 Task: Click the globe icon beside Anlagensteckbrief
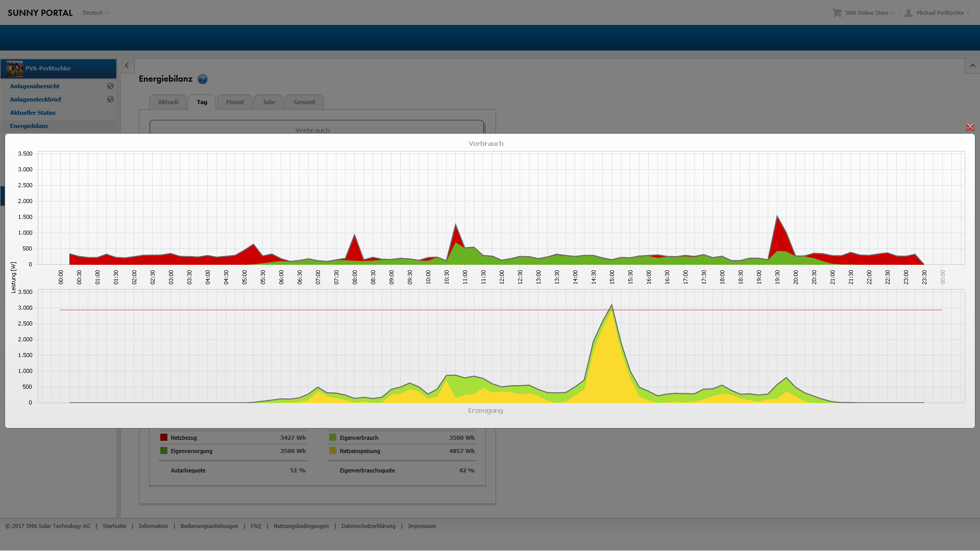click(x=110, y=99)
